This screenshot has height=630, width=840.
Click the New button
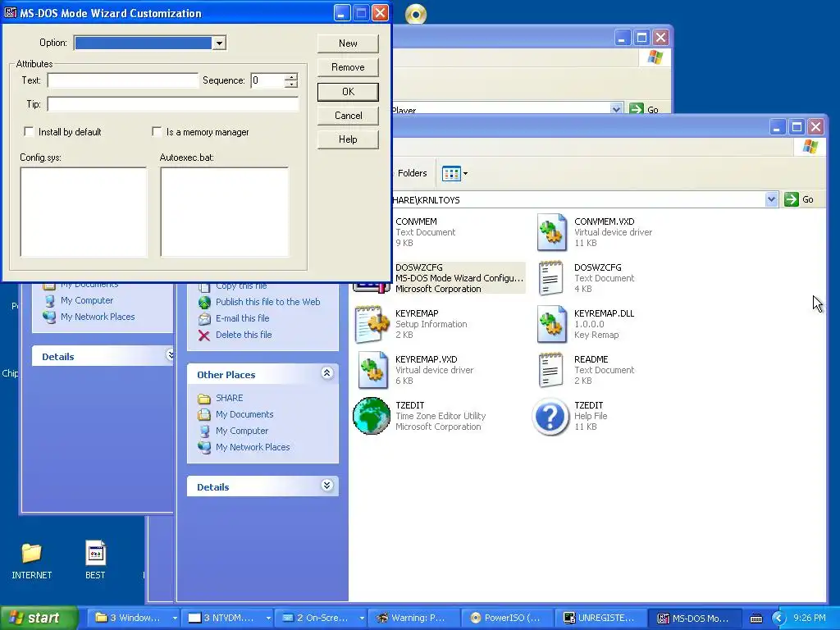pos(348,43)
